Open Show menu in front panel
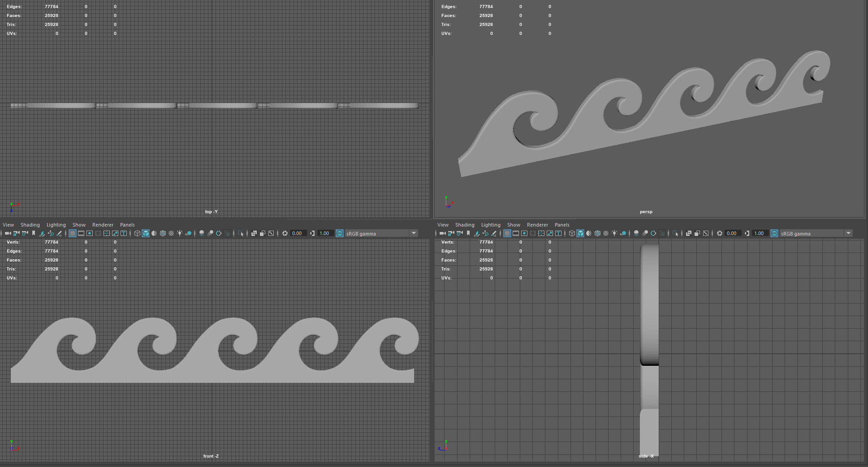This screenshot has width=868, height=467. (x=79, y=225)
